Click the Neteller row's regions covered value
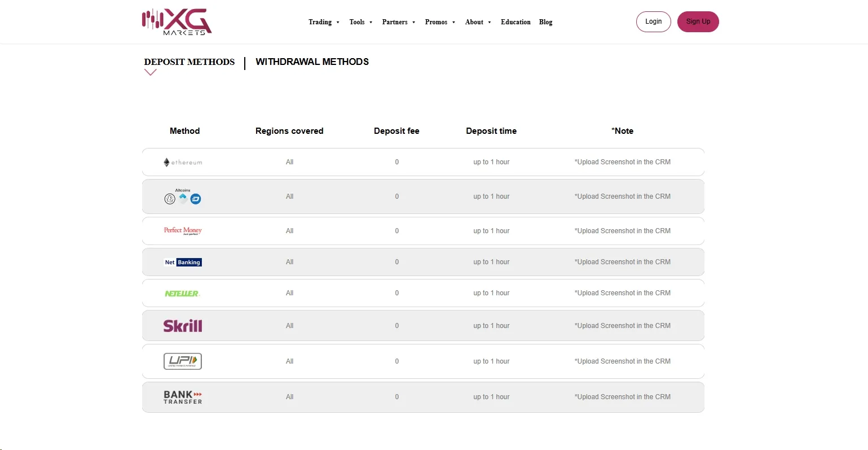This screenshot has height=450, width=868. pos(289,293)
